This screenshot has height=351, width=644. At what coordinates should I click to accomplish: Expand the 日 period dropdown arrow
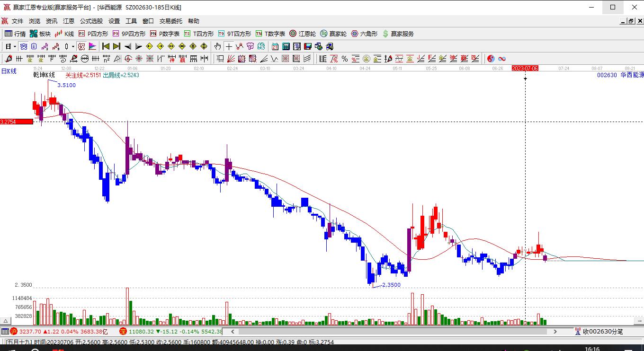[x=15, y=46]
